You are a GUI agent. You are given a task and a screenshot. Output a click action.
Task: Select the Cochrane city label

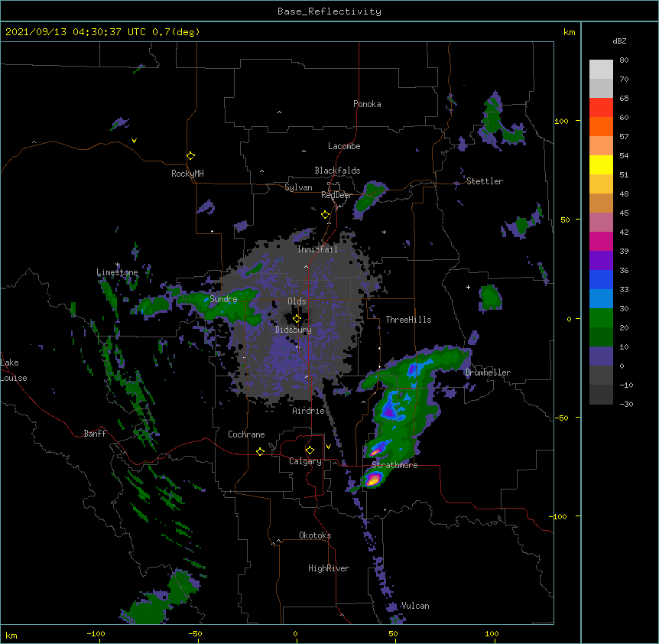tap(246, 434)
